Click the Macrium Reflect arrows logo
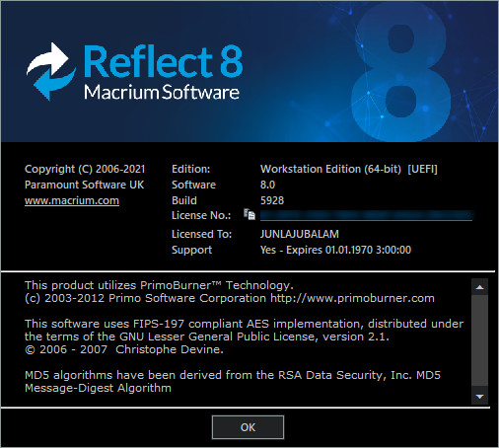 point(51,71)
